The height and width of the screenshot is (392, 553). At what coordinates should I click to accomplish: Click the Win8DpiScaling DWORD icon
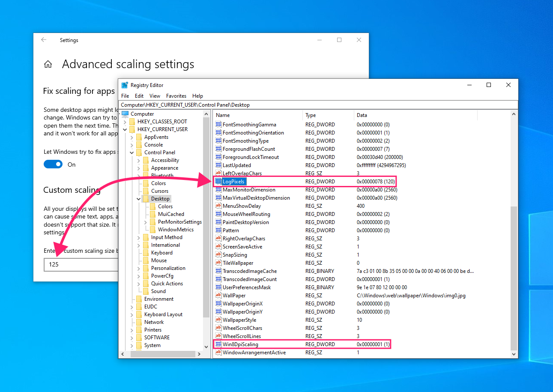[x=218, y=344]
